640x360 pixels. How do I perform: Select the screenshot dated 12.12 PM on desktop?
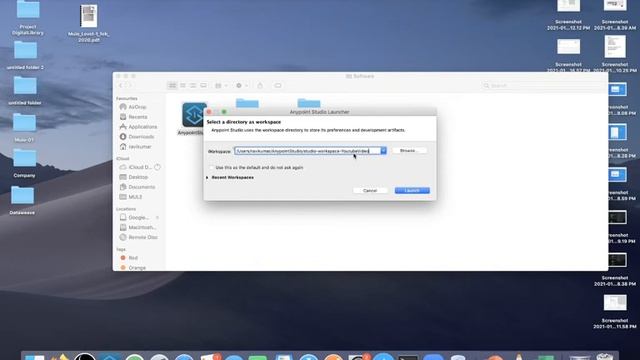(568, 7)
